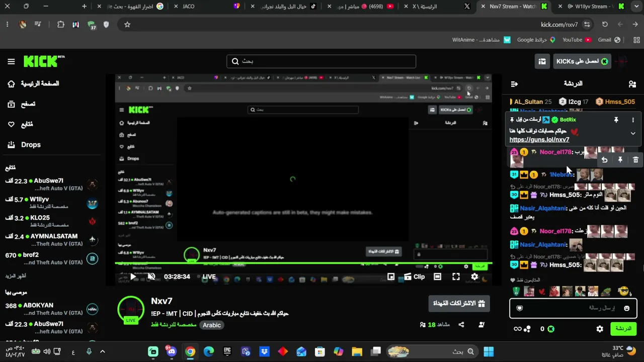Image resolution: width=644 pixels, height=362 pixels.
Task: Open ABOKYAN recommended channel
Action: coord(51,309)
